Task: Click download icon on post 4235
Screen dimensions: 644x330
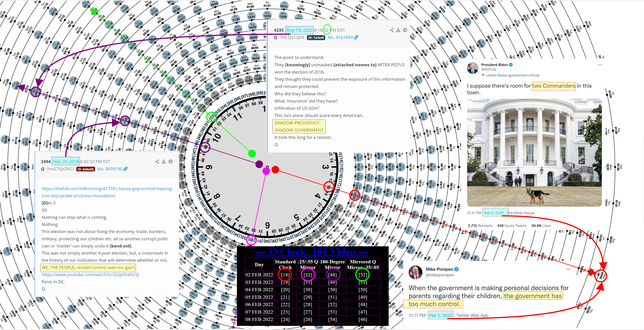Action: coord(398,30)
